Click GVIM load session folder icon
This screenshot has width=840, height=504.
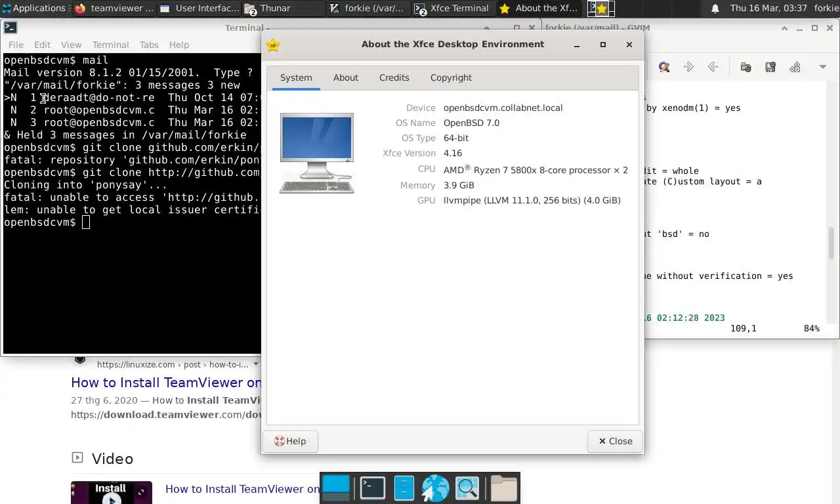click(745, 67)
